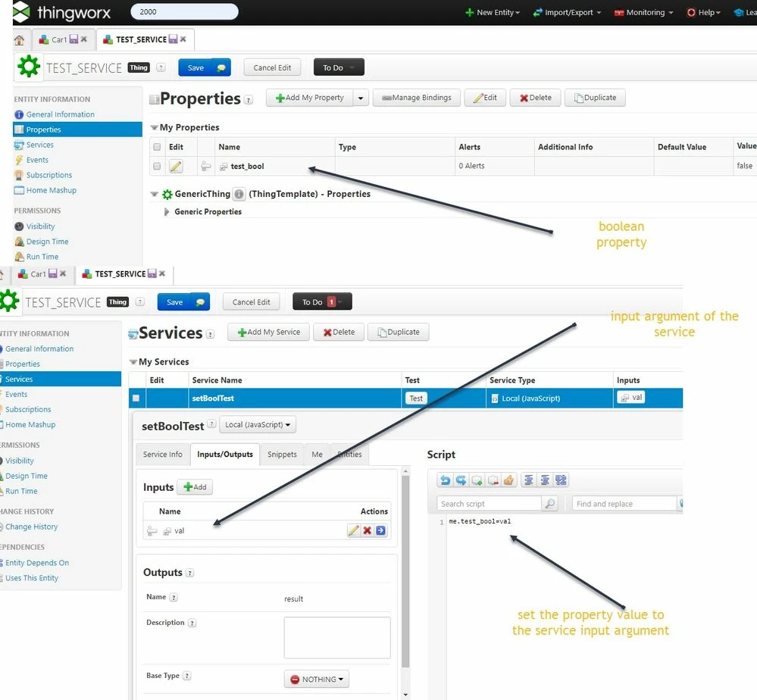
Task: Open the arrow dropdown beside Add My Property
Action: [361, 98]
